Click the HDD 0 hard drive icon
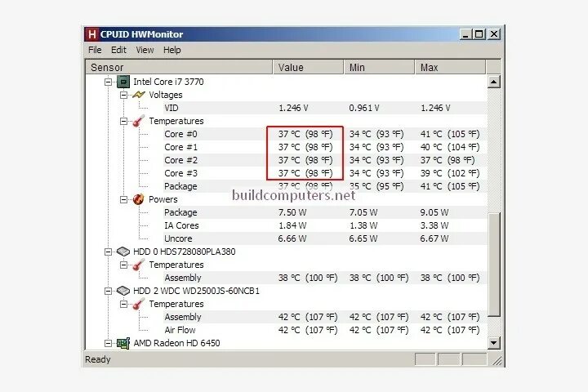Screen dimensions: 588x392 123,252
